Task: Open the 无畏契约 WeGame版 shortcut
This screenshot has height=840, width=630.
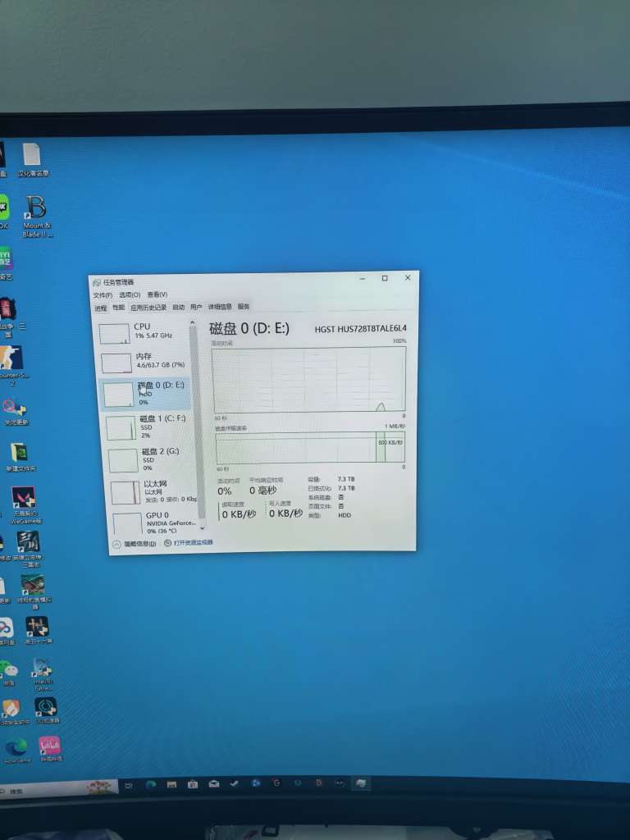Action: 25,505
